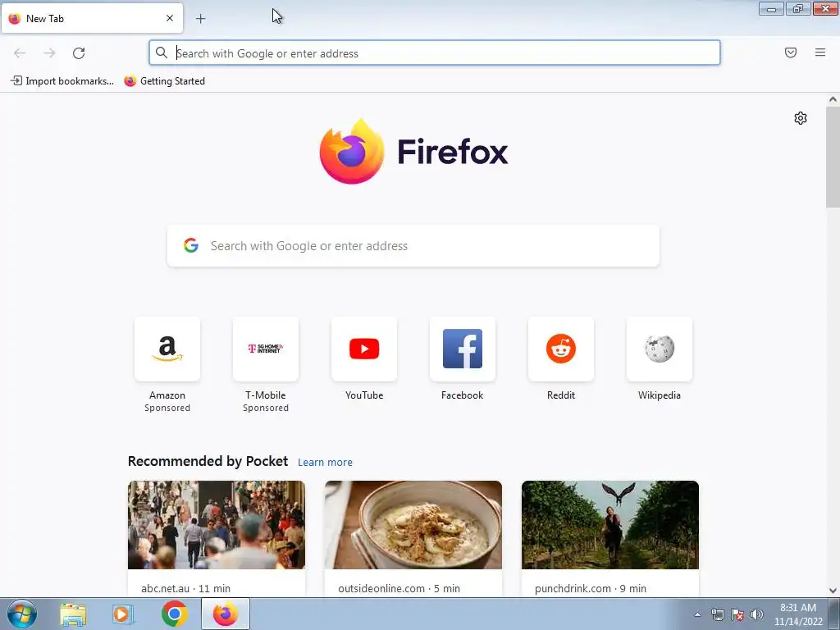
Task: Open the Save to Pocket button
Action: click(790, 52)
